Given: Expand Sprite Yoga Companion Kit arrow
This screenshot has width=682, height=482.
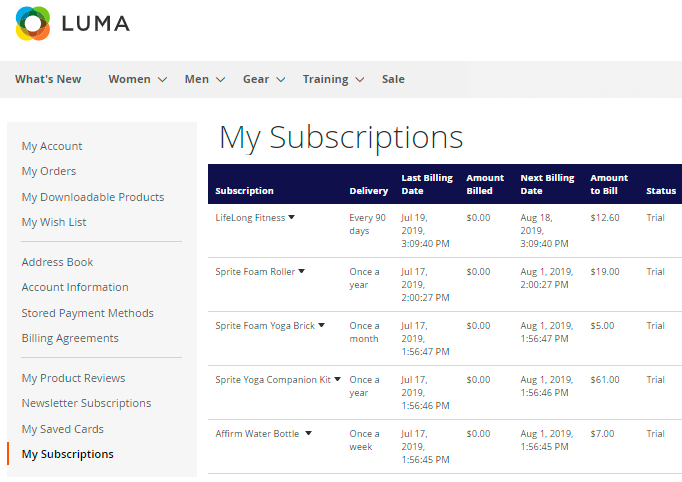Looking at the screenshot, I should tap(338, 379).
